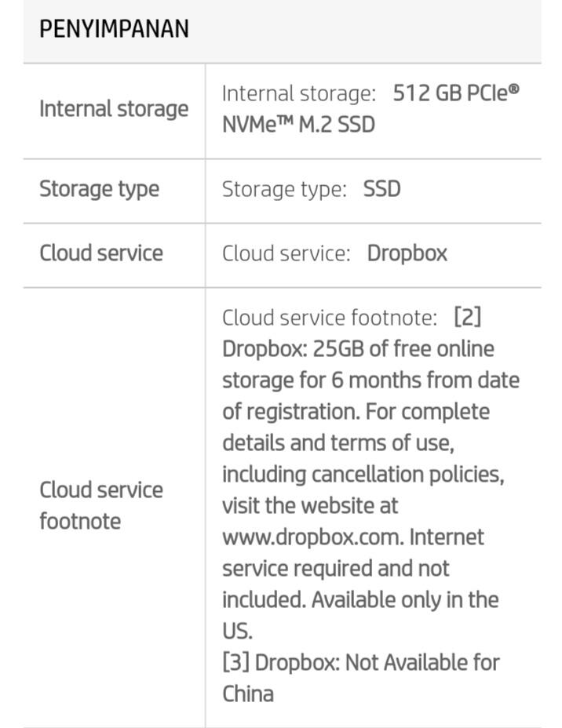Select the Dropbox cloud service value

point(407,254)
